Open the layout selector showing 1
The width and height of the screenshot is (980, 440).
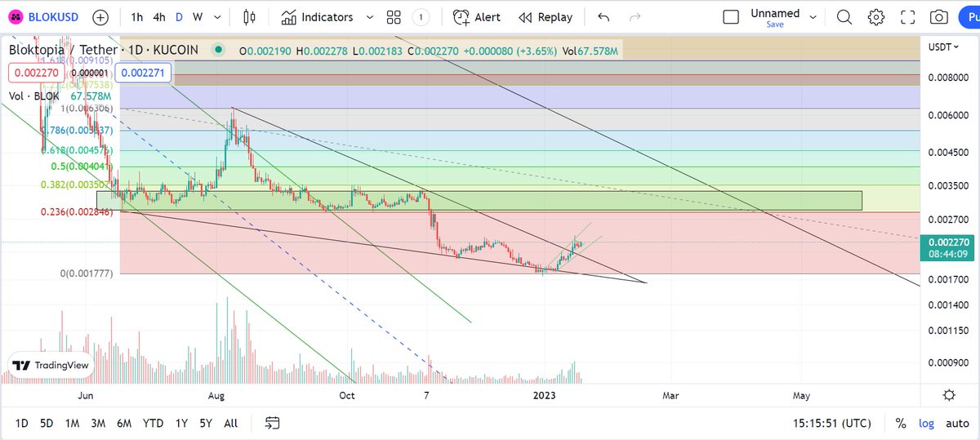[420, 17]
